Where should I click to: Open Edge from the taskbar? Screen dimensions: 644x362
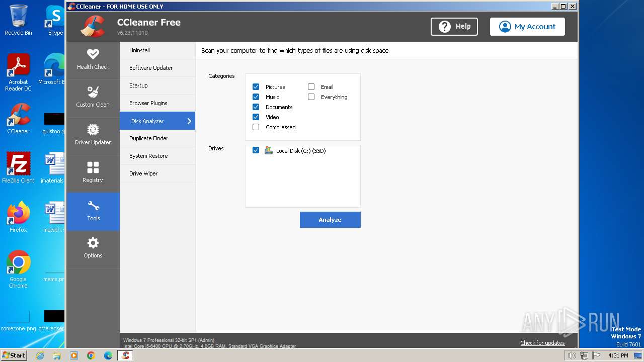[108, 355]
